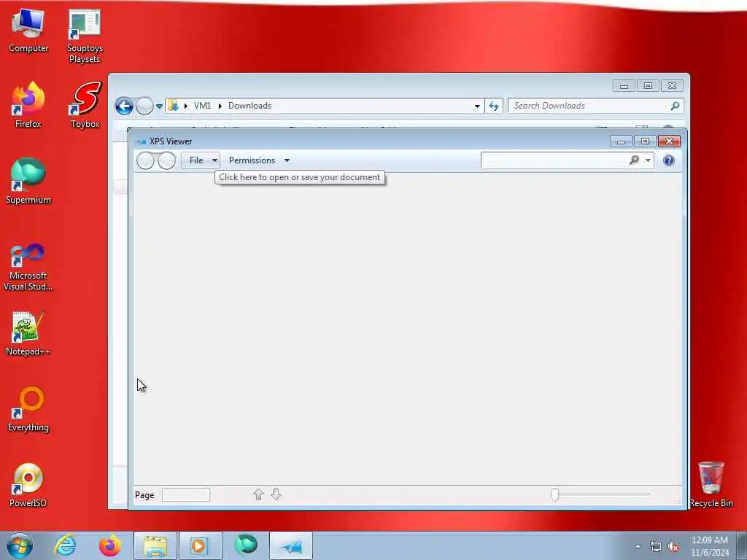Image resolution: width=747 pixels, height=560 pixels.
Task: Refresh the Downloads folder view
Action: click(x=494, y=106)
